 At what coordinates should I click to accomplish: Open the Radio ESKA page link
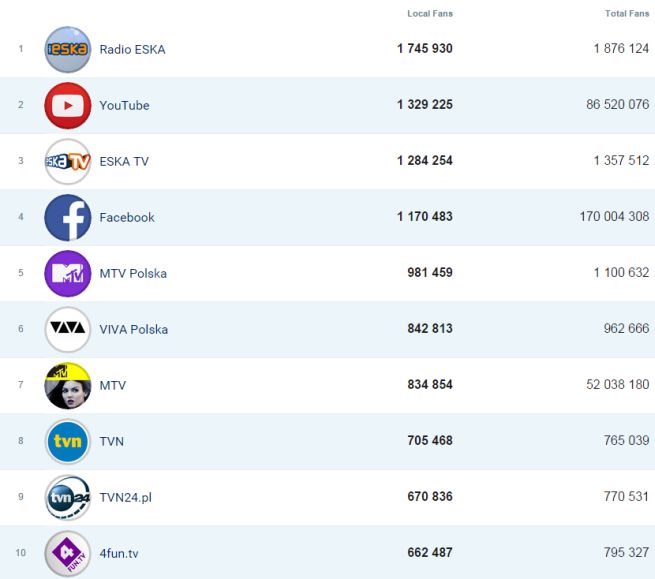[x=132, y=50]
